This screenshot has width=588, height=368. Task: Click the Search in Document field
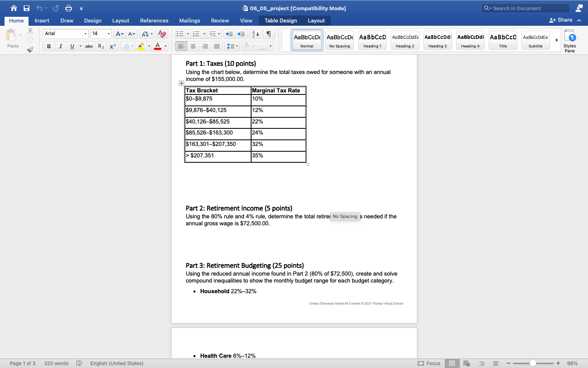click(x=526, y=8)
